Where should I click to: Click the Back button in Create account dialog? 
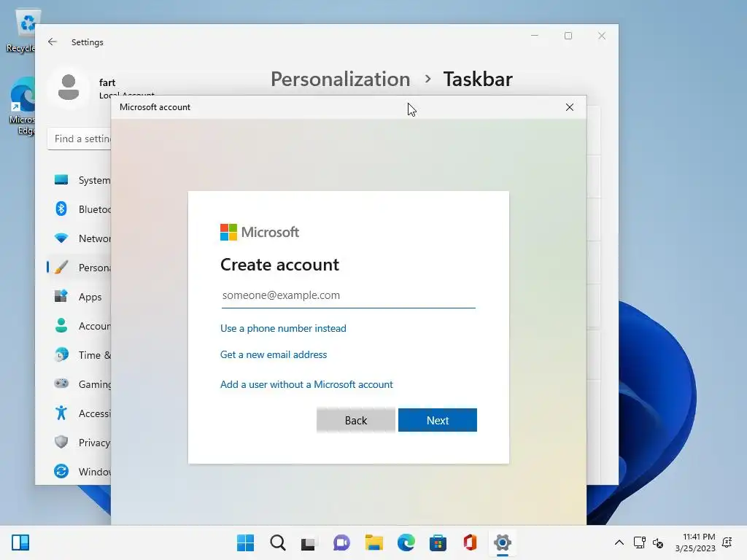click(x=356, y=420)
